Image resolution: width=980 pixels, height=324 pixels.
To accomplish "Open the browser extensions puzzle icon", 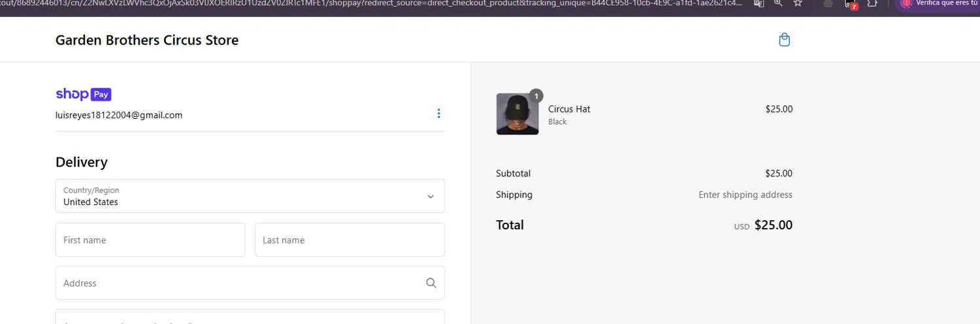I will click(x=872, y=3).
